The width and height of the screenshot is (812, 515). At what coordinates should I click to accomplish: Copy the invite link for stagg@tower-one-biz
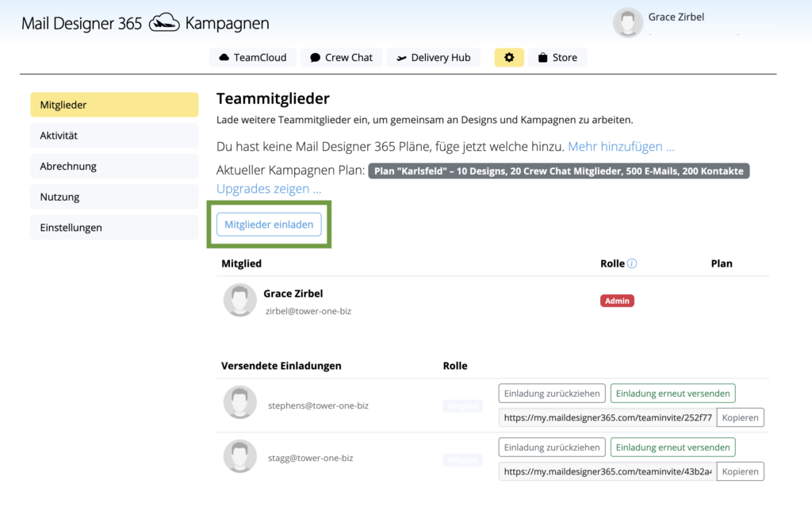740,471
